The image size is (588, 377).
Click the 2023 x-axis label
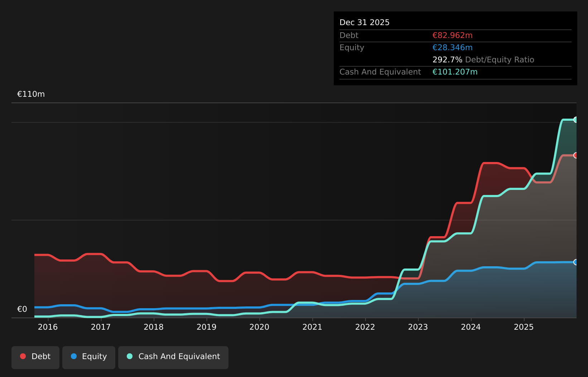418,327
